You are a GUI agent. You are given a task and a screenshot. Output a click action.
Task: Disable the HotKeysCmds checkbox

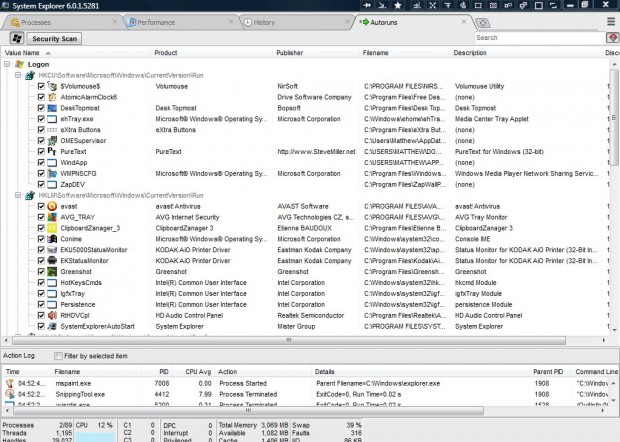coord(41,282)
